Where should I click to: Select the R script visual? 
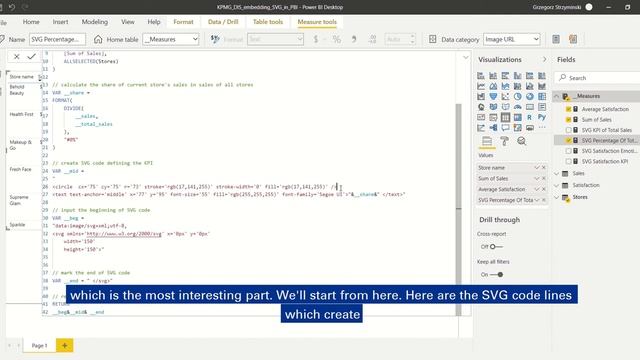tap(529, 118)
